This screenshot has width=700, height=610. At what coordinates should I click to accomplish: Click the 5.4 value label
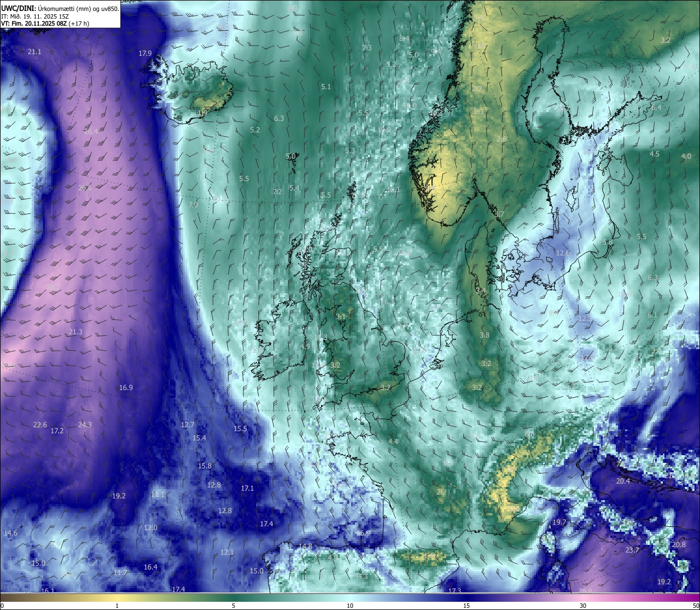294,188
